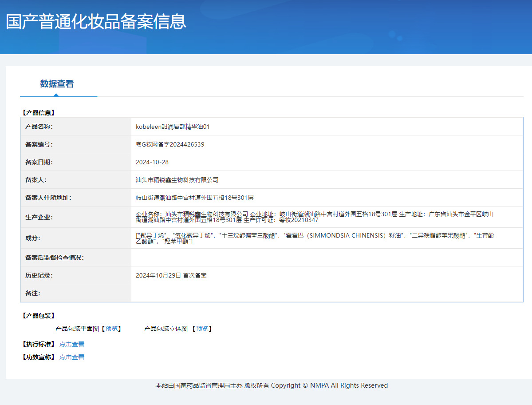
Task: Click the 国产普通化妆品备案信息 page title
Action: (96, 22)
